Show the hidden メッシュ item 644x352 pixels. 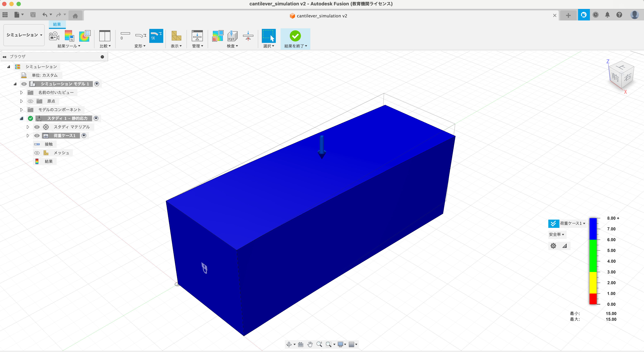pyautogui.click(x=37, y=153)
